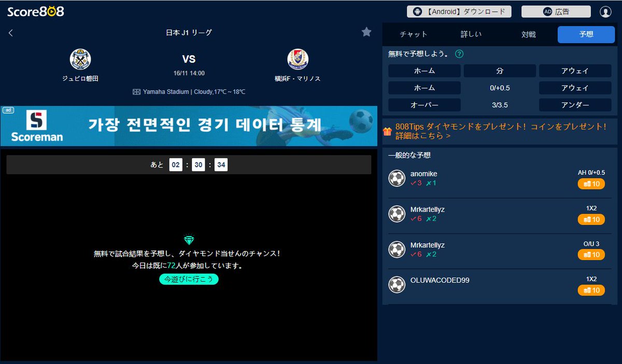The width and height of the screenshot is (622, 364).
Task: Open the Scoreman ad banner
Action: pos(189,126)
